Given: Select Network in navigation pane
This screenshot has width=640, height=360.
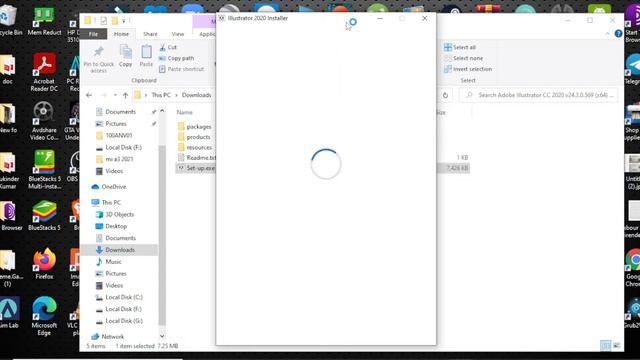Looking at the screenshot, I should [x=112, y=336].
